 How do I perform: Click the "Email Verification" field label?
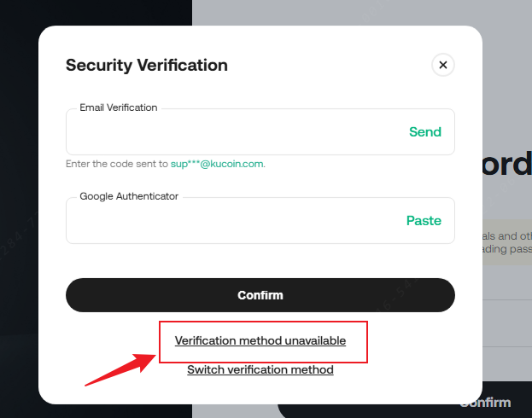pyautogui.click(x=119, y=108)
